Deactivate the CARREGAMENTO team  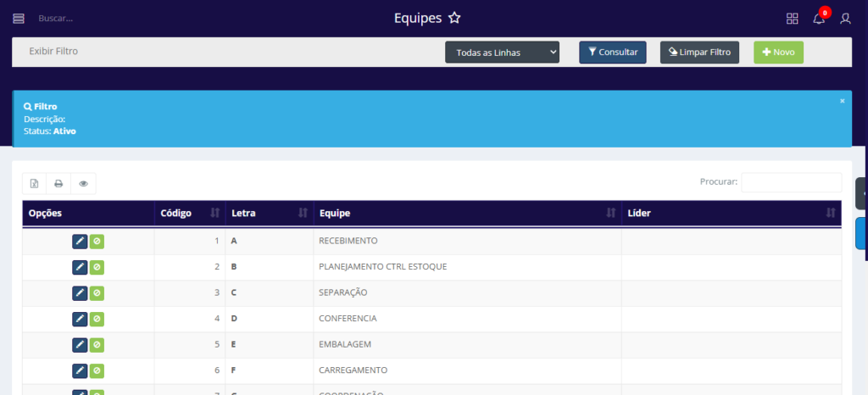pyautogui.click(x=97, y=370)
